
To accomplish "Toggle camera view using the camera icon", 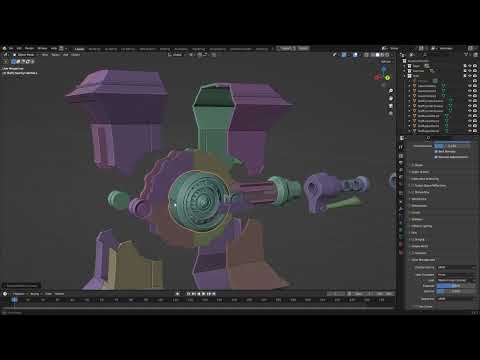I will [391, 106].
